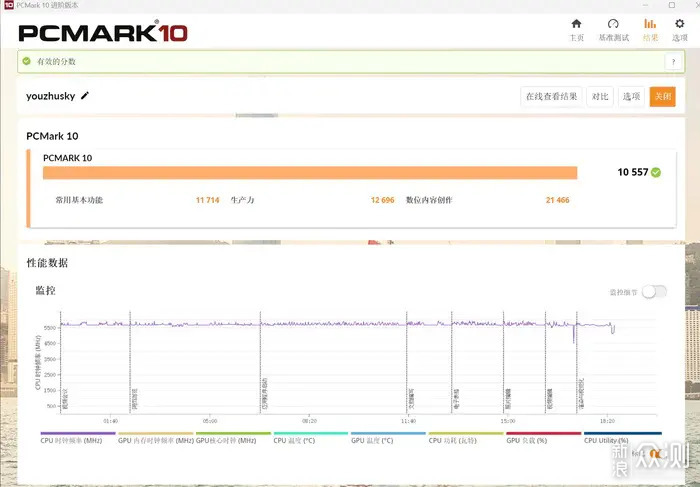Toggle CPU power (瓦特) legend
This screenshot has width=700, height=487.
[466, 437]
